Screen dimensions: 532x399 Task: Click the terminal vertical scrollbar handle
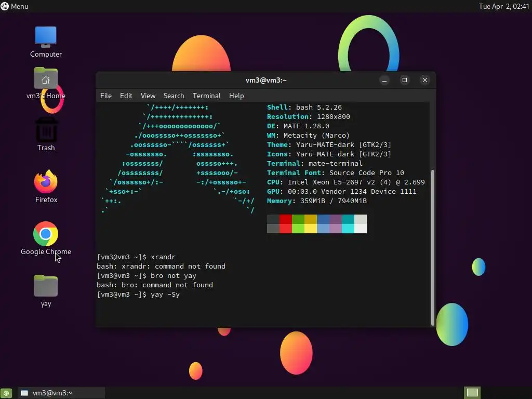point(433,247)
